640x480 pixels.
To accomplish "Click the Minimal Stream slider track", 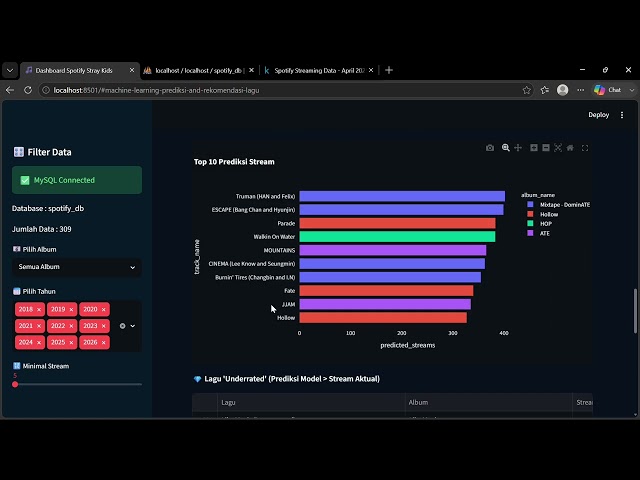I will [x=80, y=384].
